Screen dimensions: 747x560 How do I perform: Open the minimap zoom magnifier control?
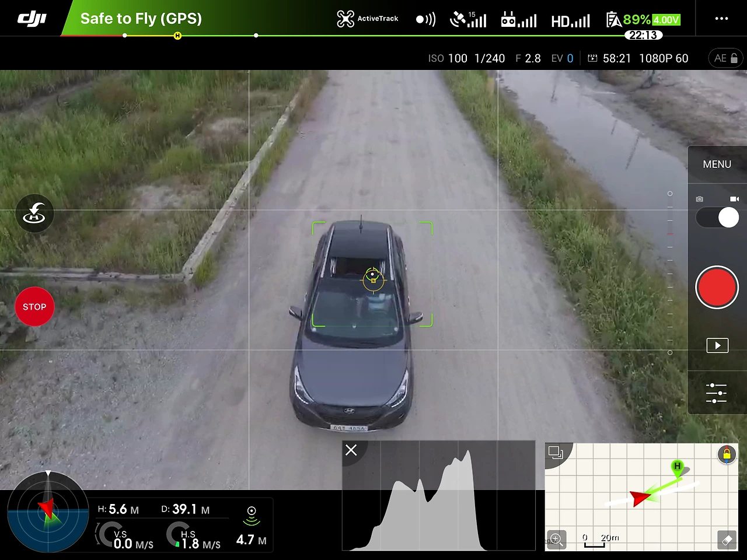tap(556, 540)
